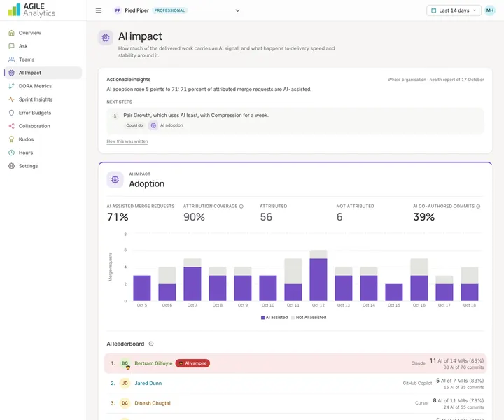This screenshot has height=420, width=504.
Task: Open the MH user avatar menu
Action: pyautogui.click(x=490, y=10)
